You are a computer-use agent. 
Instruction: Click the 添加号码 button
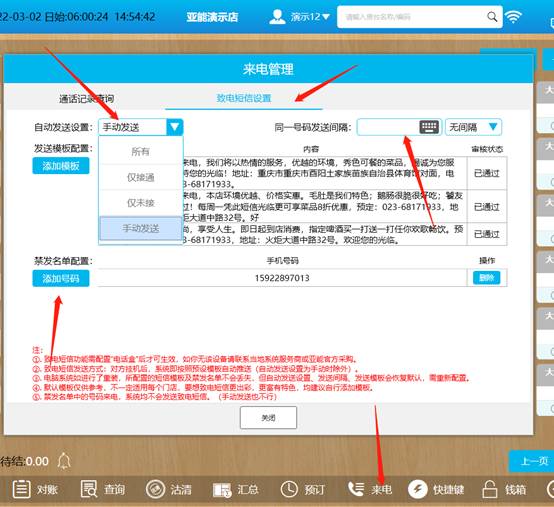(61, 278)
